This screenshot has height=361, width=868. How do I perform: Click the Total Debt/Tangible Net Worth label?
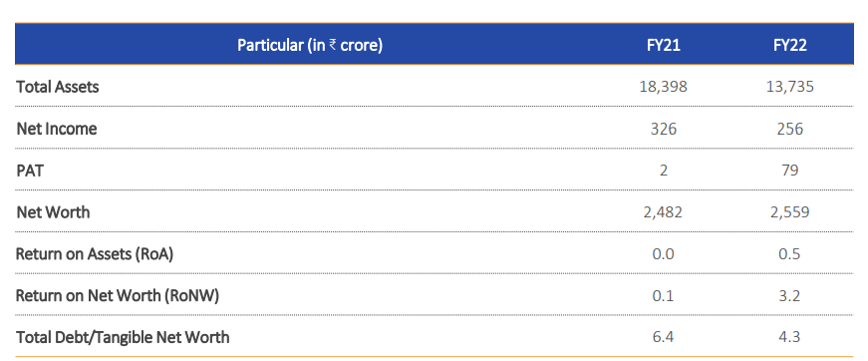123,337
